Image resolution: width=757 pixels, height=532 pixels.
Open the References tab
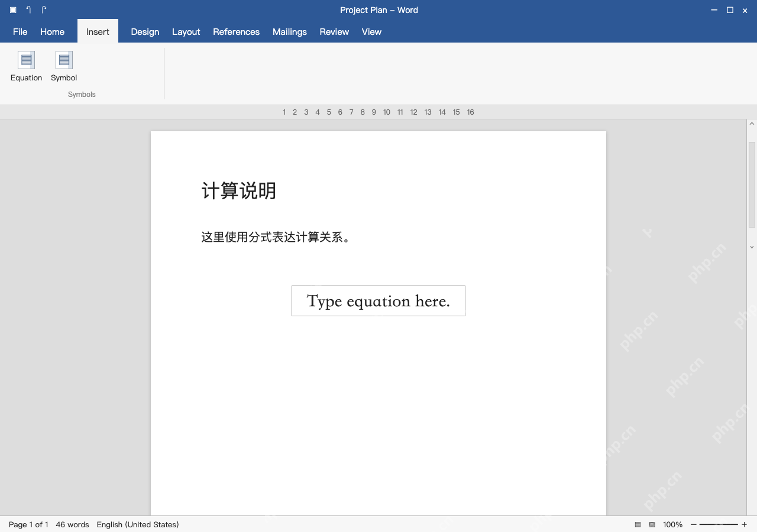tap(236, 32)
